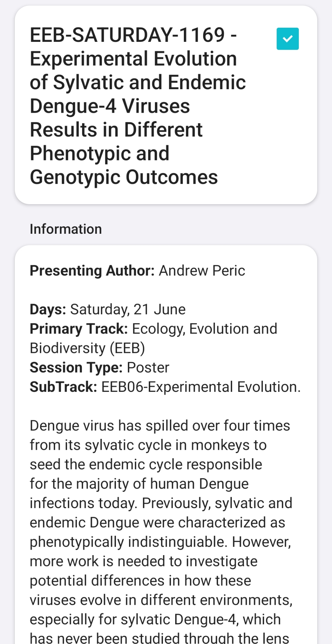The image size is (332, 644).
Task: Tap the Information section heading
Action: coord(66,229)
